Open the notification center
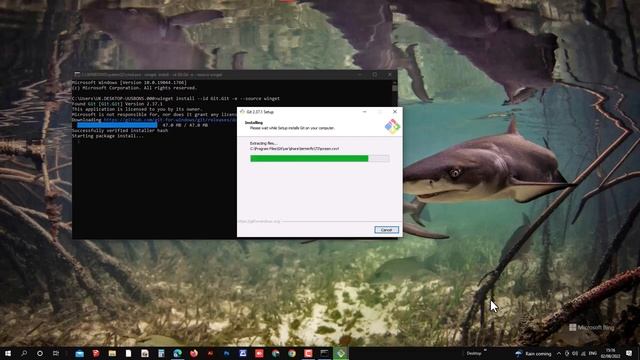This screenshot has width=640, height=360. pyautogui.click(x=629, y=353)
